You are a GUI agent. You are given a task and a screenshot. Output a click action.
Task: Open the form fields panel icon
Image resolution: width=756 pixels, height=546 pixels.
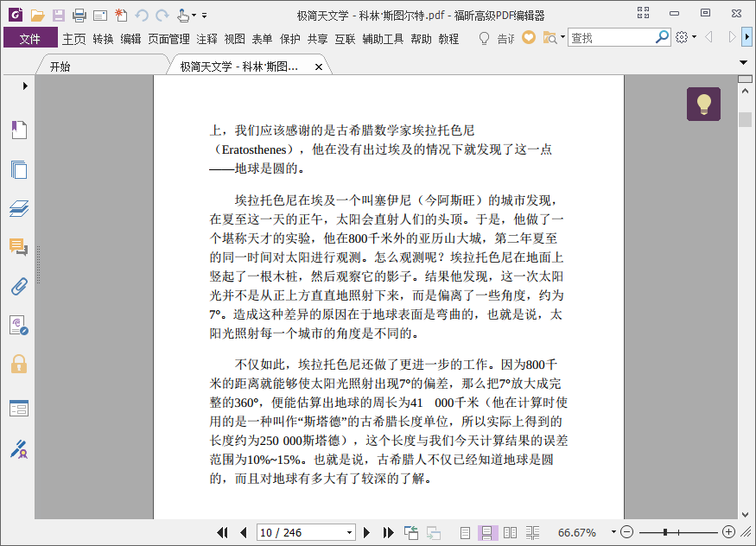point(19,408)
